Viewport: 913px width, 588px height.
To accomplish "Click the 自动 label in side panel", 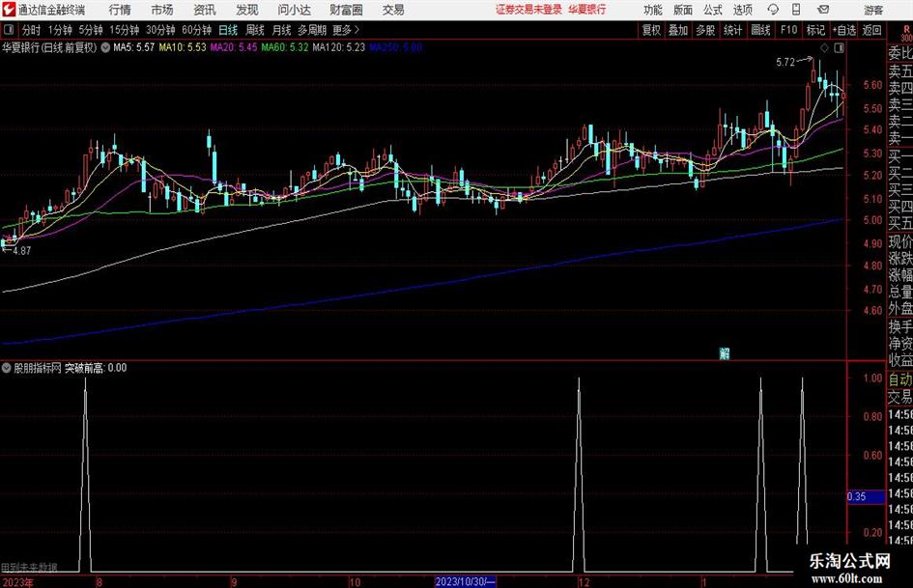I will click(900, 379).
